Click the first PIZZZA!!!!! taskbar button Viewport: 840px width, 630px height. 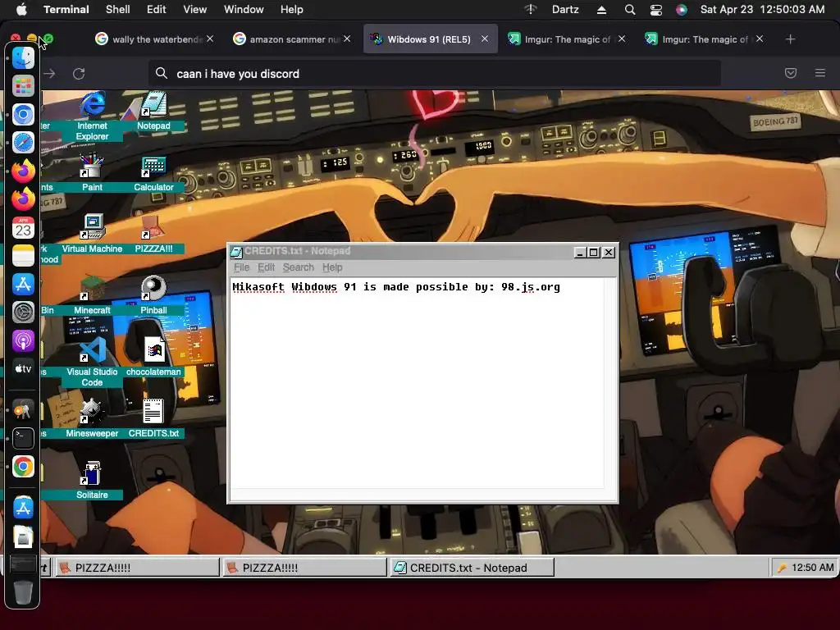(137, 568)
